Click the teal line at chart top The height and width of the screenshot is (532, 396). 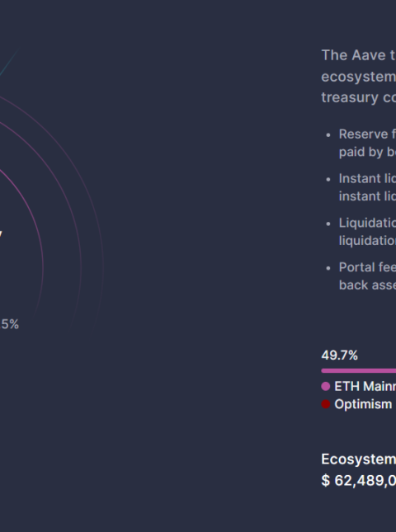coord(9,63)
